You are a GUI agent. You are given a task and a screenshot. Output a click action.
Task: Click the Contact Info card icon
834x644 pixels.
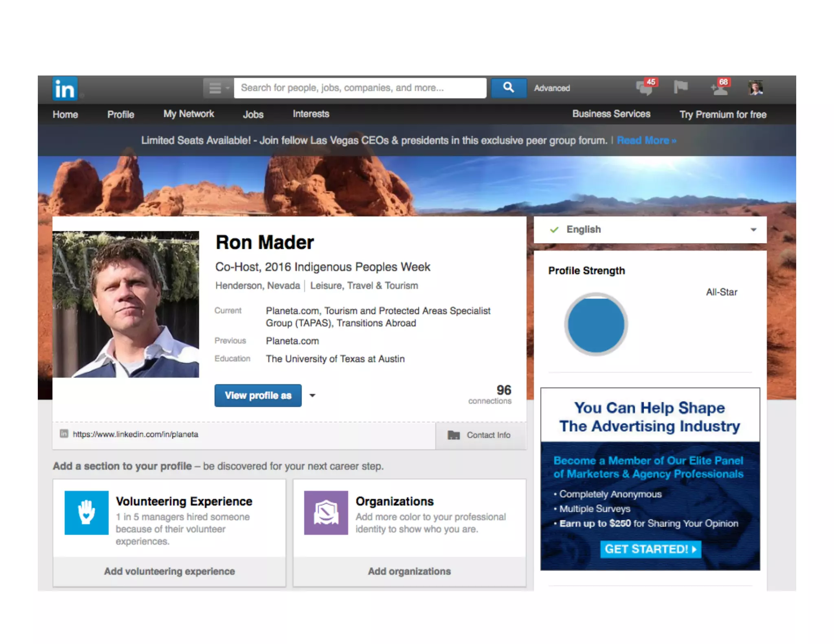[454, 435]
